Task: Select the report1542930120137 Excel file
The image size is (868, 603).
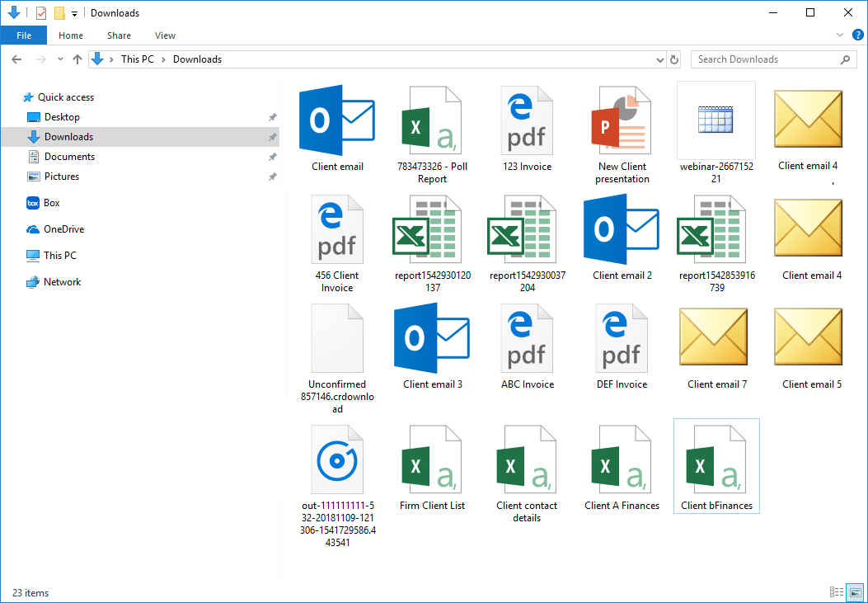Action: pos(432,243)
